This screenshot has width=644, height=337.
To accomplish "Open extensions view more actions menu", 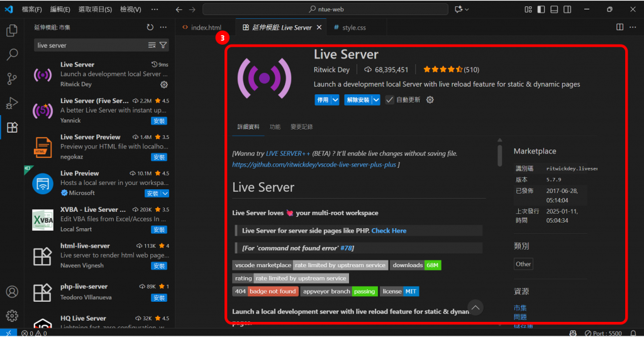I will pyautogui.click(x=164, y=27).
